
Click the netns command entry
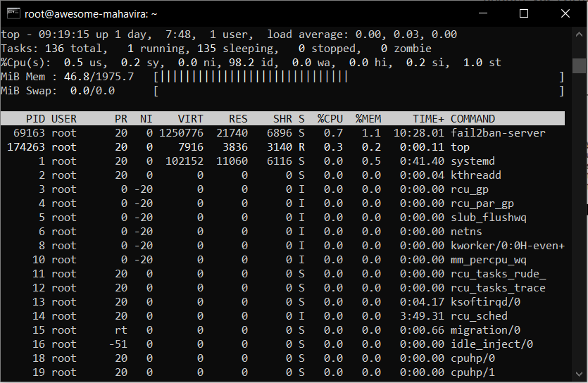[466, 232]
